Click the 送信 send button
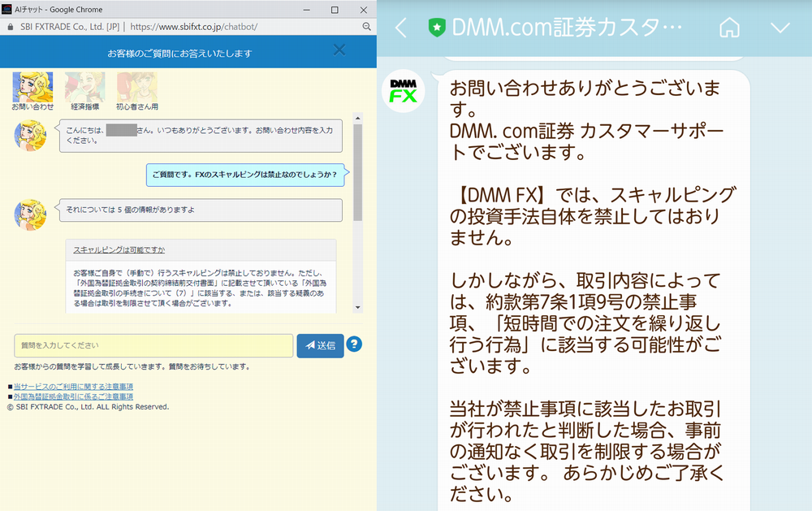 coord(320,346)
